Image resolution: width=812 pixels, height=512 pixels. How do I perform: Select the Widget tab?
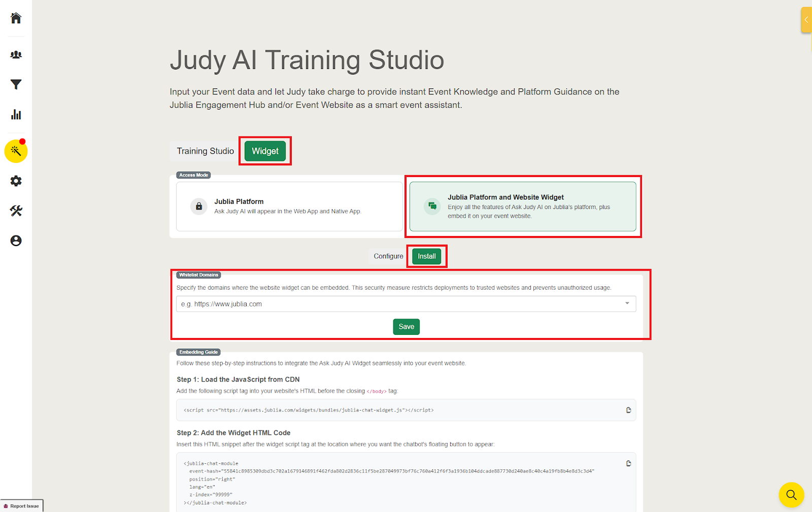click(265, 151)
